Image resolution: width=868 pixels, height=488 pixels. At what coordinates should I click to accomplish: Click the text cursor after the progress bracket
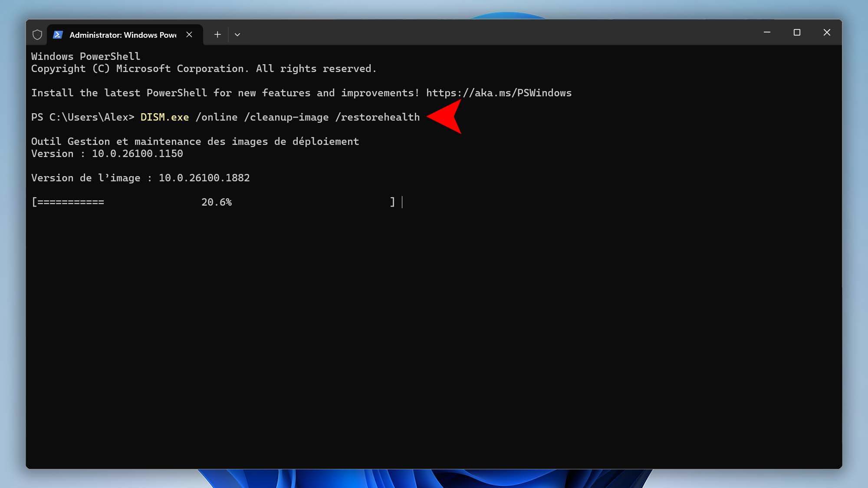click(402, 202)
